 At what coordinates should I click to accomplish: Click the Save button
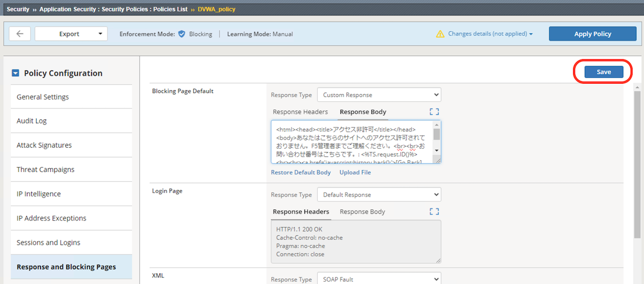tap(603, 72)
